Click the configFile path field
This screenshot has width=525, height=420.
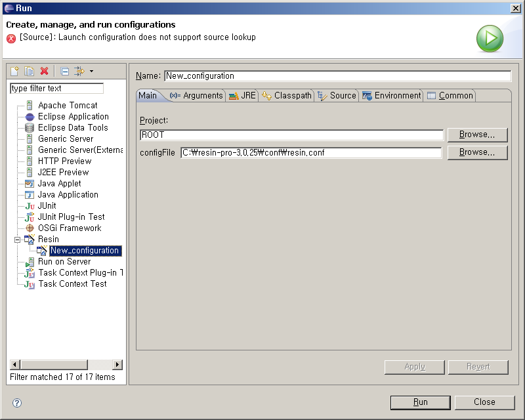[x=311, y=153]
